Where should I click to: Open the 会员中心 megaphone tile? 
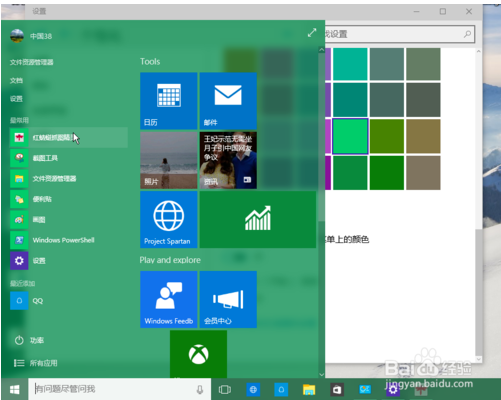point(228,299)
